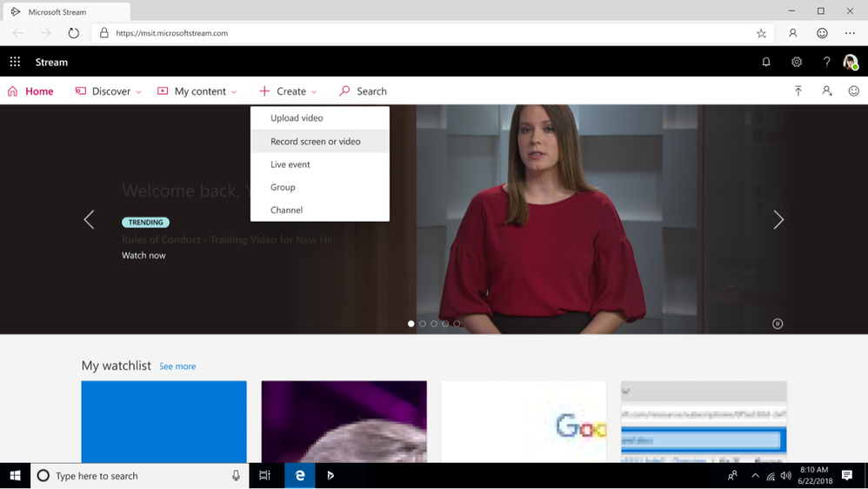868x489 pixels.
Task: Select Record screen or video
Action: coord(320,141)
